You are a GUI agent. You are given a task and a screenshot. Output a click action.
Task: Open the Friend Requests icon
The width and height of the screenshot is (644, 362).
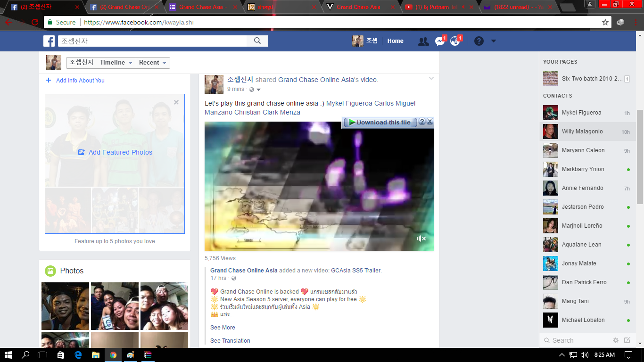(x=423, y=41)
